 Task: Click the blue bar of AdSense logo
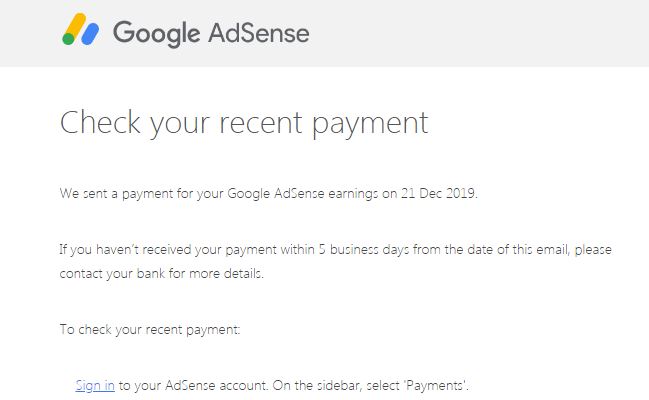pyautogui.click(x=91, y=33)
